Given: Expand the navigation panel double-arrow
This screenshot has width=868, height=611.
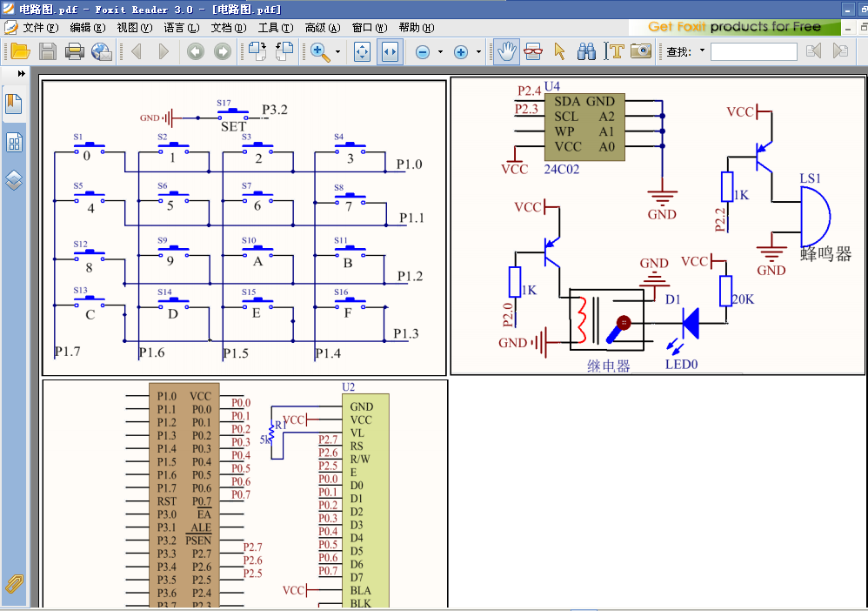Looking at the screenshot, I should pyautogui.click(x=22, y=74).
